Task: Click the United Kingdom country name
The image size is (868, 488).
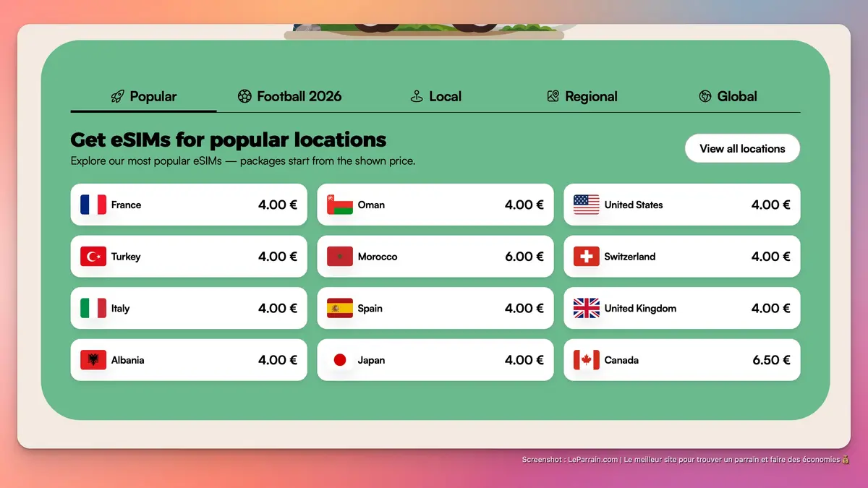Action: (640, 308)
